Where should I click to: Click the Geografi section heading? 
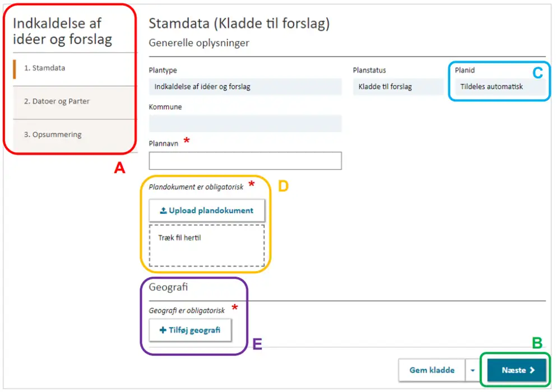click(168, 287)
